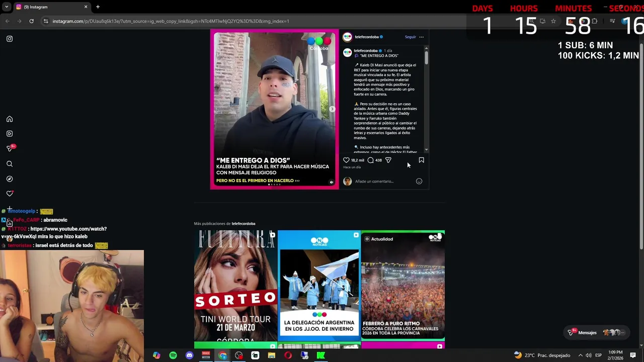
Task: Open File Explorer from the taskbar
Action: (x=272, y=355)
